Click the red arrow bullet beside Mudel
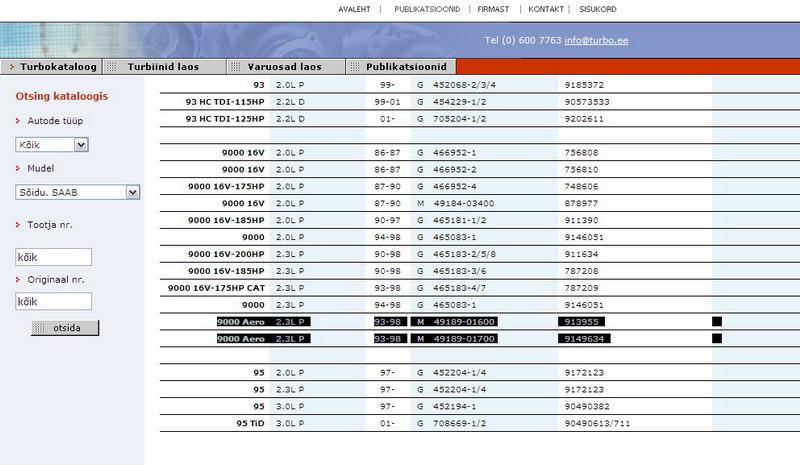 pos(18,169)
